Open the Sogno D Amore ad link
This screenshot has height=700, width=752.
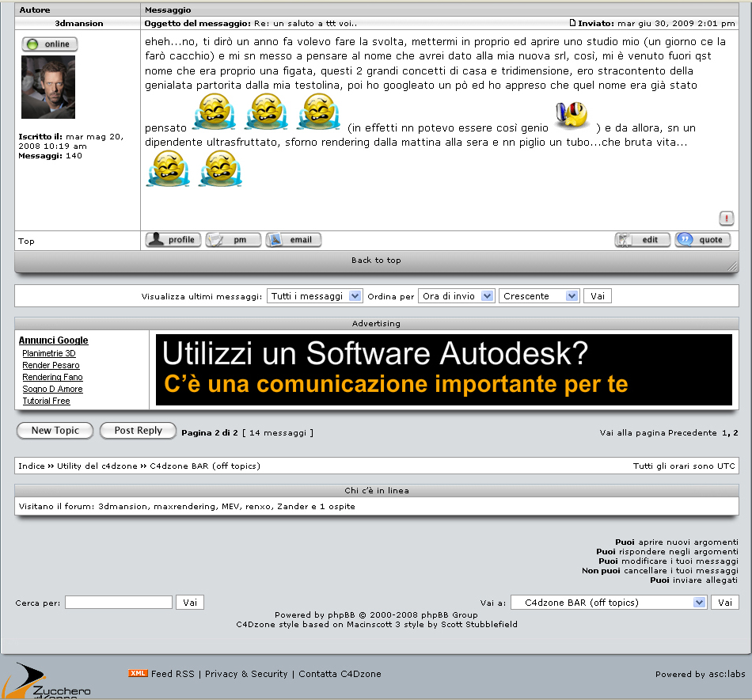pyautogui.click(x=52, y=389)
